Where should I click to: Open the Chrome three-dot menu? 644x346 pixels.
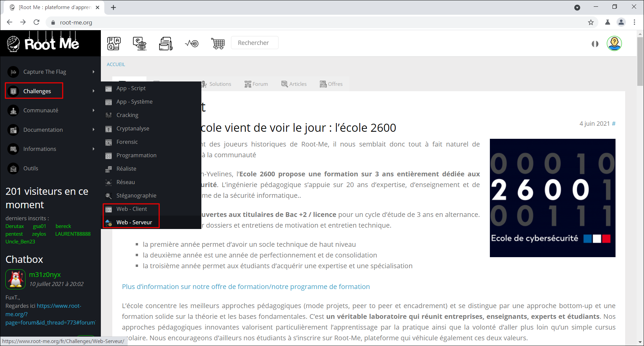pyautogui.click(x=634, y=22)
